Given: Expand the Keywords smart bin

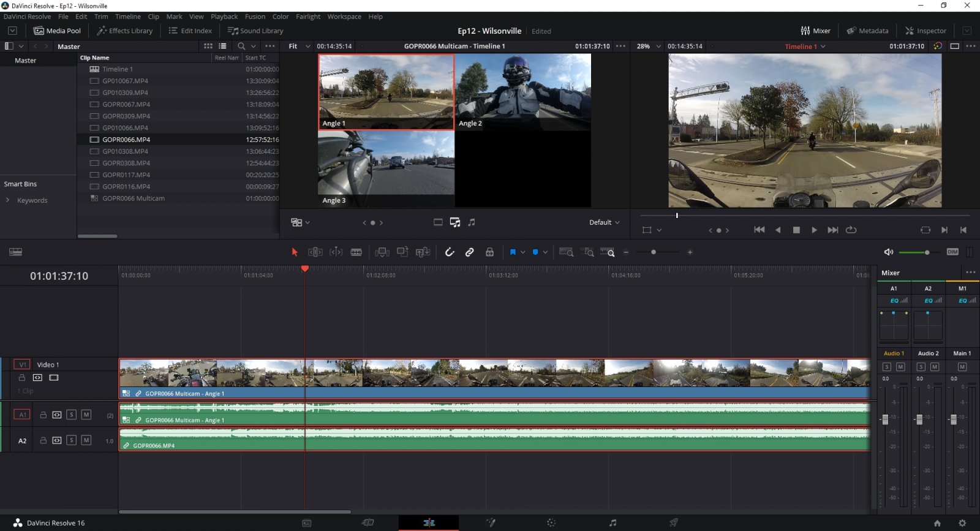Looking at the screenshot, I should pyautogui.click(x=7, y=200).
